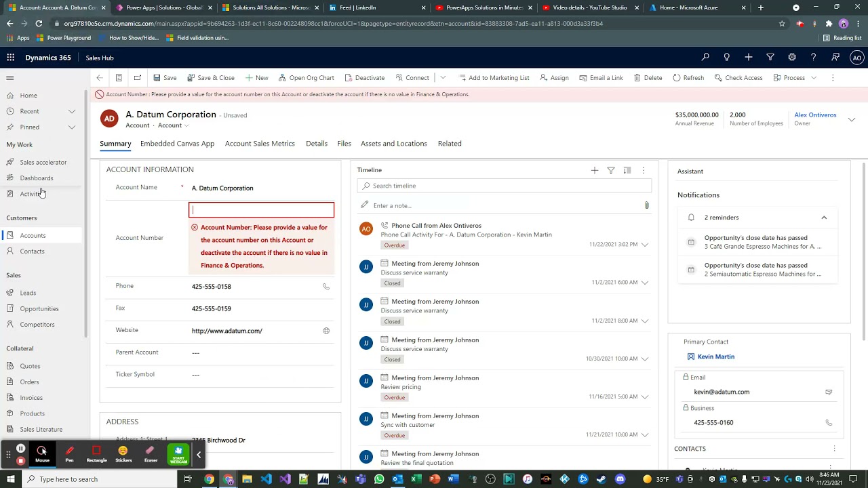Open more form commands vertical ellipsis
868x488 pixels.
[833, 78]
